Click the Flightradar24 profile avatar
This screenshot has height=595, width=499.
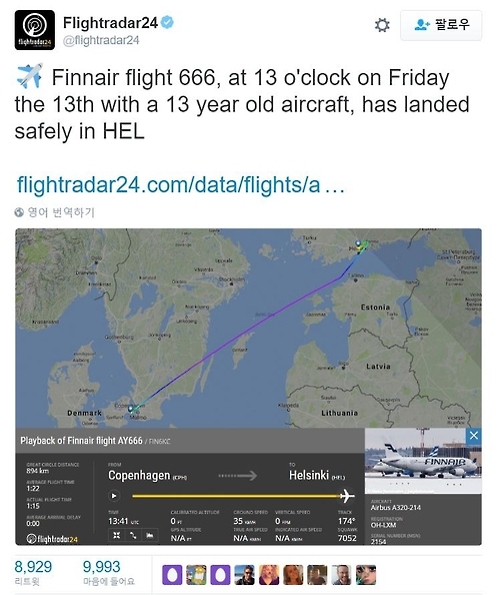(35, 30)
